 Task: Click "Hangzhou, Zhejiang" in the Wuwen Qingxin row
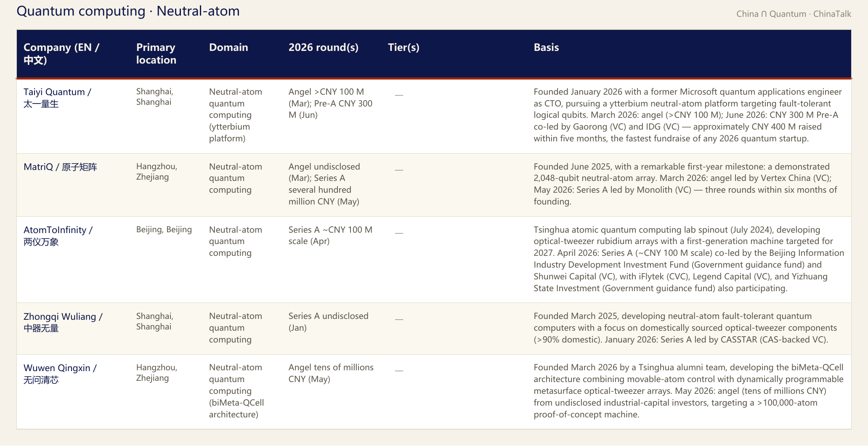click(x=157, y=372)
